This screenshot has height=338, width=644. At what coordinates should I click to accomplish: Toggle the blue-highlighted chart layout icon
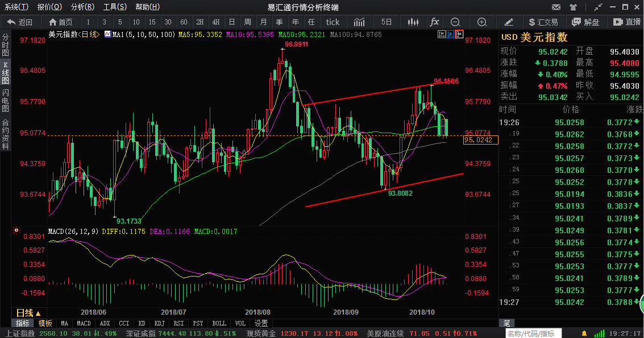[x=450, y=34]
